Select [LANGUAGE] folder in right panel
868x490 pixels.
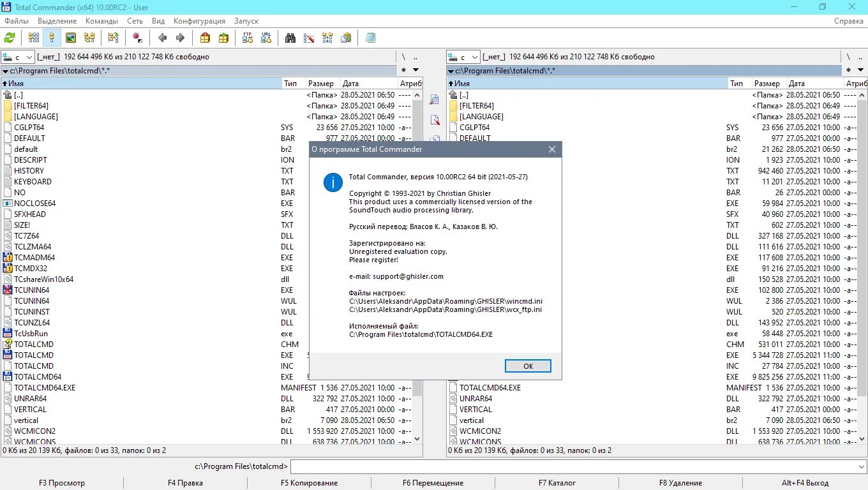pyautogui.click(x=481, y=117)
